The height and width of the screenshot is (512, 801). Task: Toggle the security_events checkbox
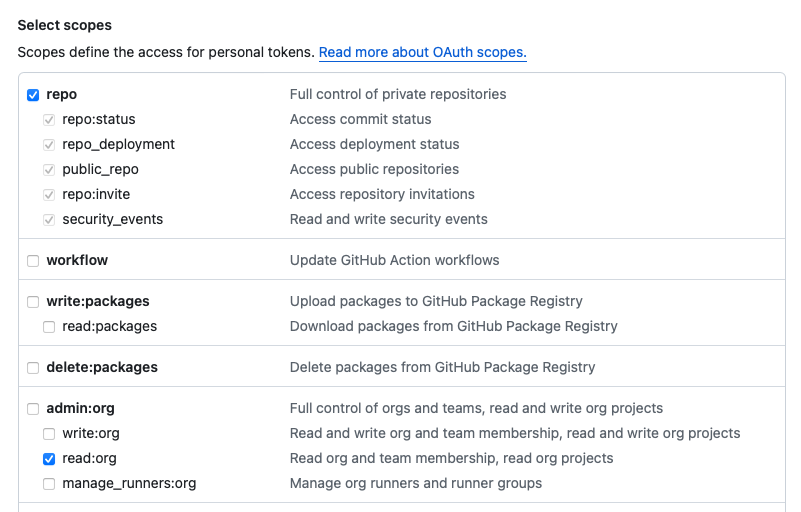tap(49, 220)
